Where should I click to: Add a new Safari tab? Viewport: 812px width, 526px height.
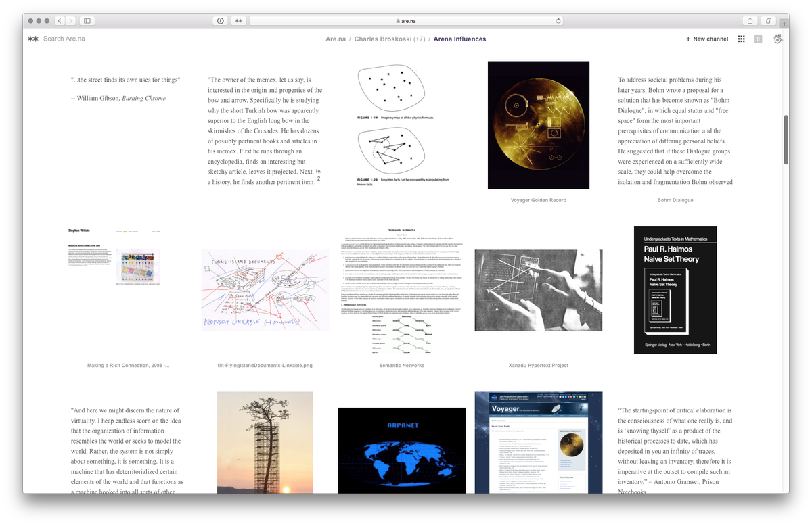click(x=784, y=24)
